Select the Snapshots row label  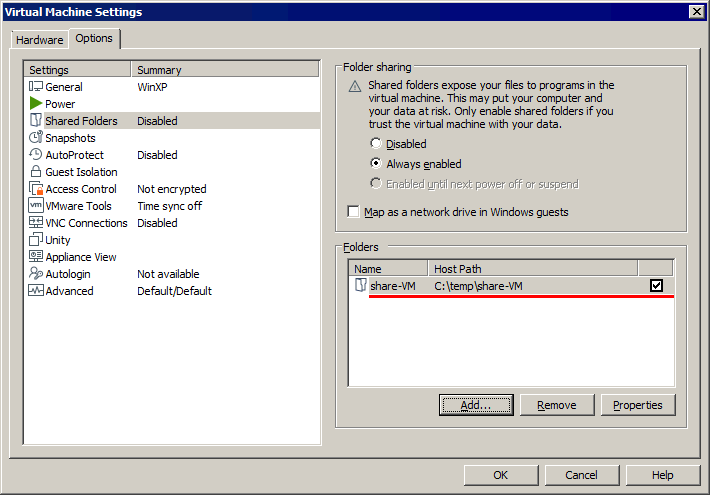[71, 138]
